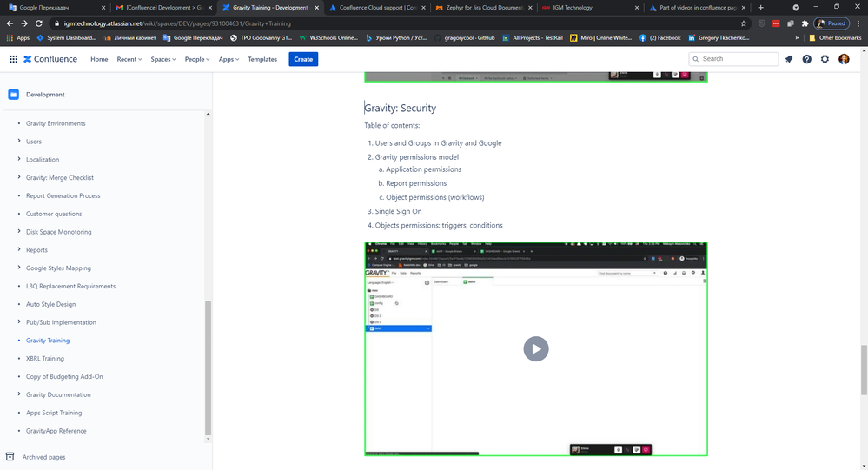Open the browser extensions puzzle icon
The image size is (868, 470).
tap(805, 23)
